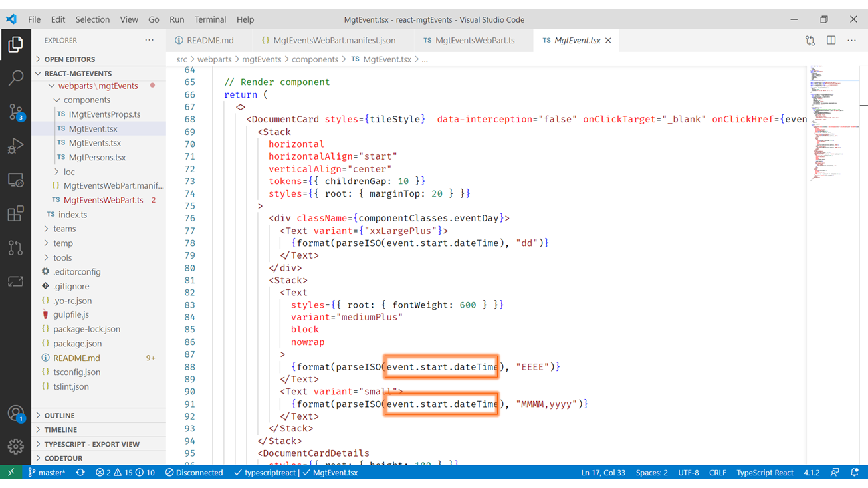Close the MgtEvent.tsx tab
868x488 pixels.
click(x=608, y=41)
